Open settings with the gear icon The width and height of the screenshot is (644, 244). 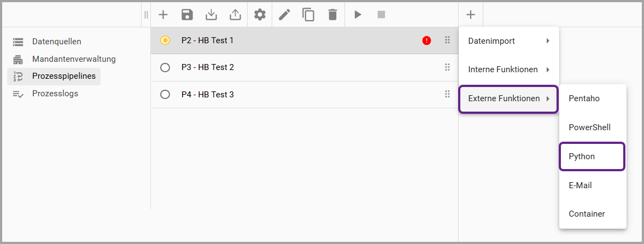(x=260, y=15)
